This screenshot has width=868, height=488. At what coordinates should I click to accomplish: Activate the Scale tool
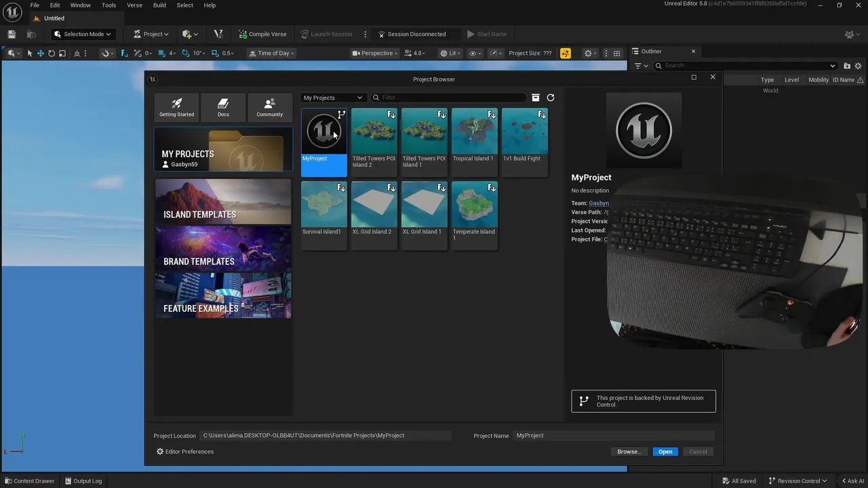point(62,53)
